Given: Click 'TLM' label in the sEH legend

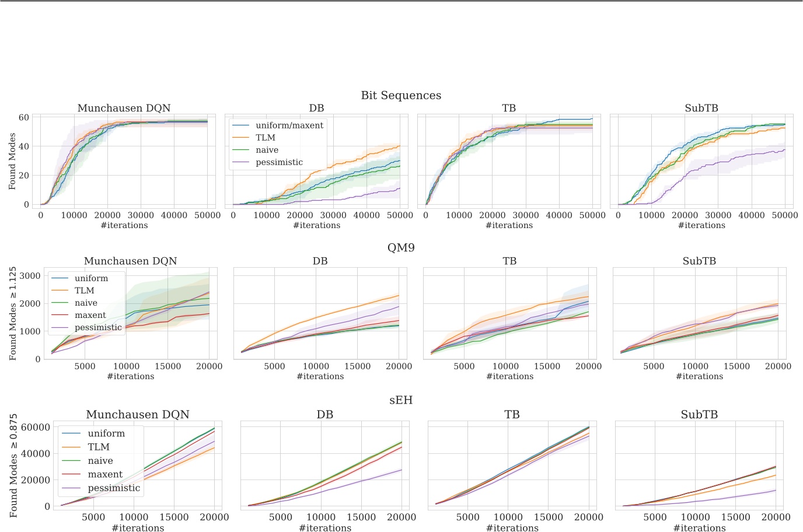Looking at the screenshot, I should (x=99, y=447).
